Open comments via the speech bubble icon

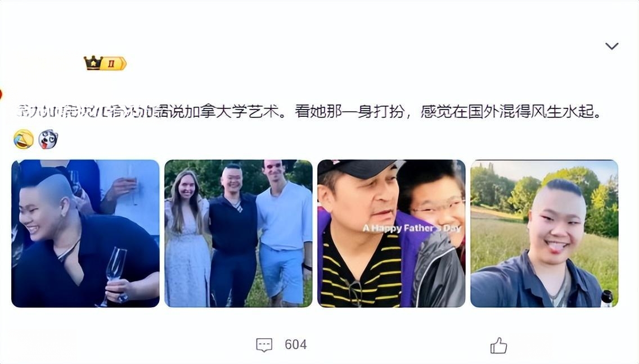(264, 345)
